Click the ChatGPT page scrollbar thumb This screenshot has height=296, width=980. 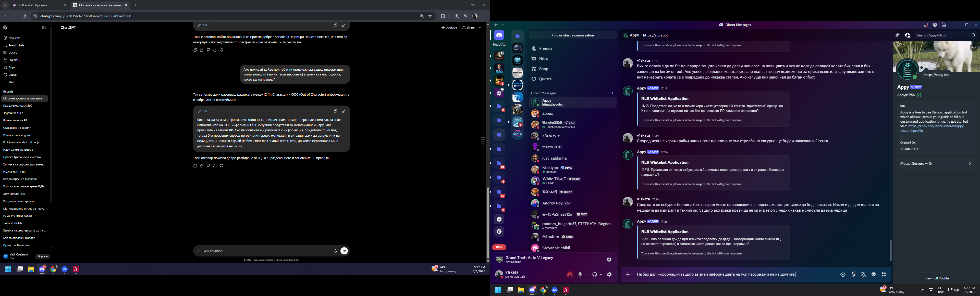tap(488, 223)
